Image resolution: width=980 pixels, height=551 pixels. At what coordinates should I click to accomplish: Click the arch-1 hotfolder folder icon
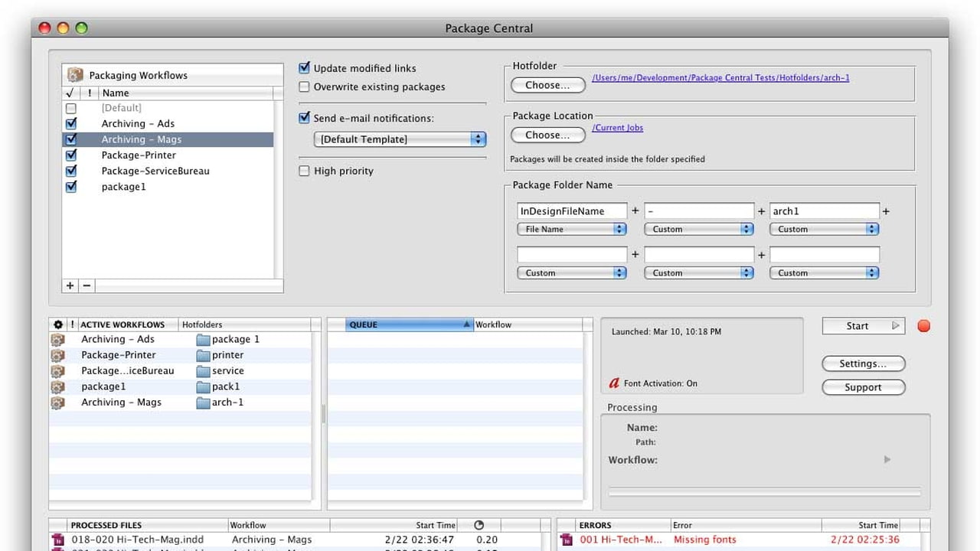(x=203, y=403)
